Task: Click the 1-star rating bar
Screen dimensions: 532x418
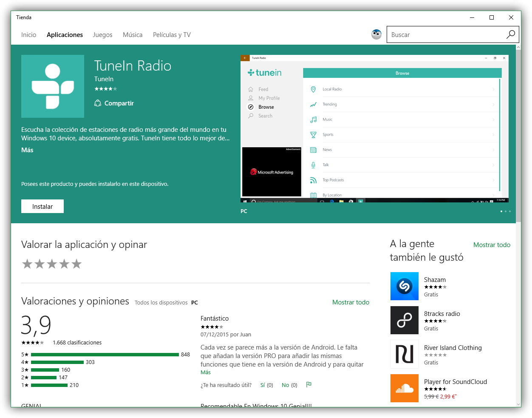Action: coord(49,385)
